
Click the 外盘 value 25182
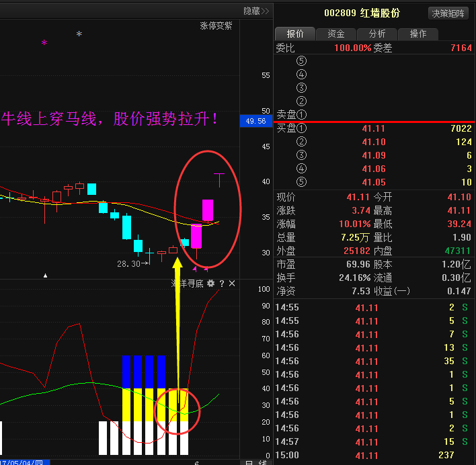pos(357,251)
